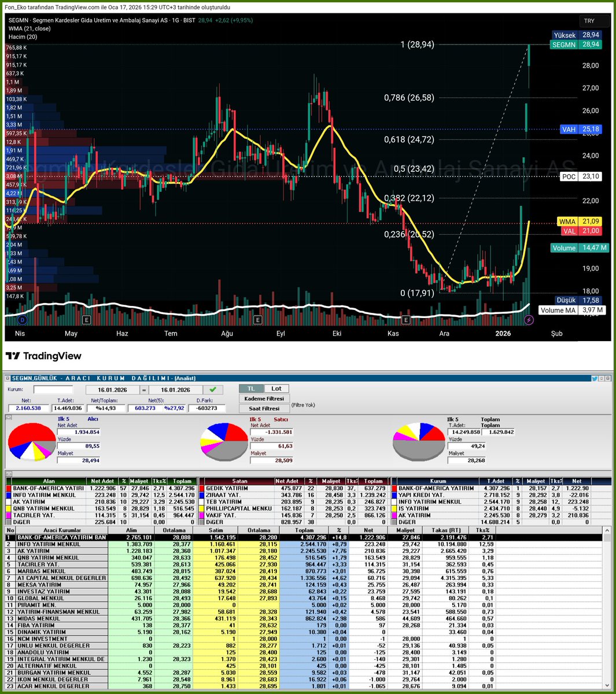Click red swatch beside GEDIK YATIRIM
Screen dimensions: 616x694
pyautogui.click(x=201, y=488)
